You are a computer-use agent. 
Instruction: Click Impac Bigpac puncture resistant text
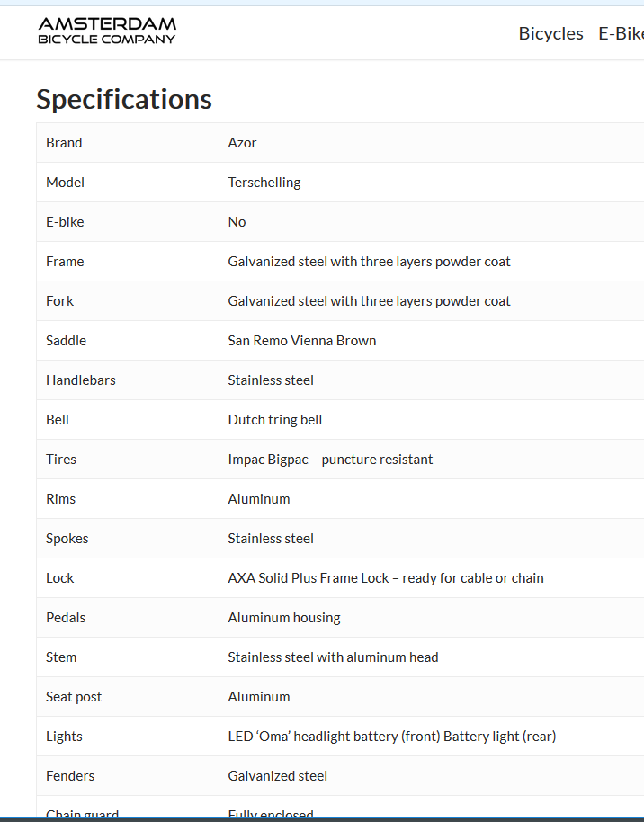[330, 460]
